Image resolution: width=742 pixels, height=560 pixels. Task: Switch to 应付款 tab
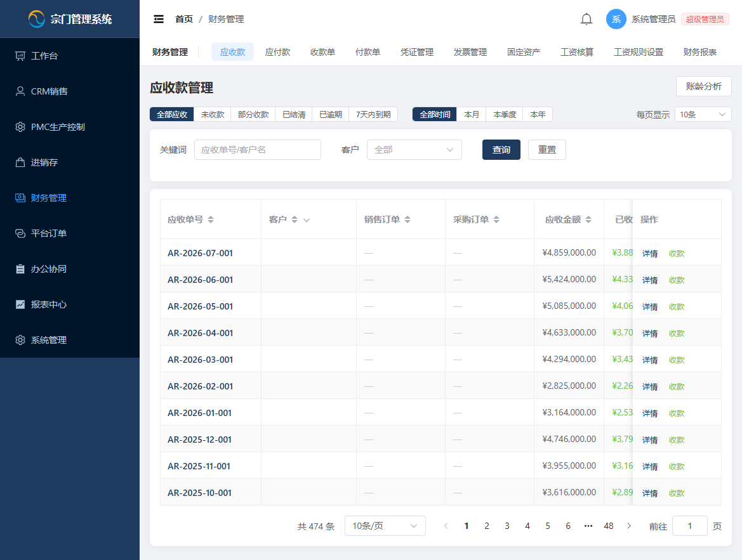coord(278,52)
